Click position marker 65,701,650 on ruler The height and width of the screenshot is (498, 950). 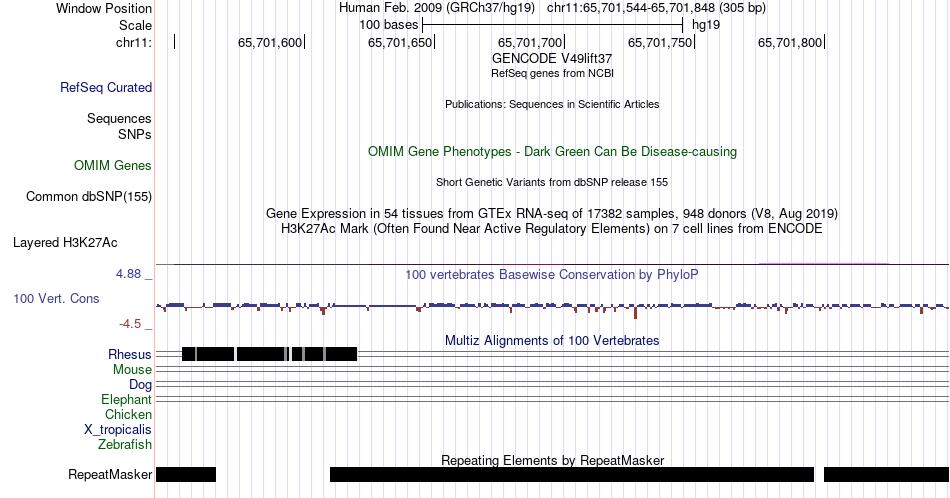(x=400, y=42)
